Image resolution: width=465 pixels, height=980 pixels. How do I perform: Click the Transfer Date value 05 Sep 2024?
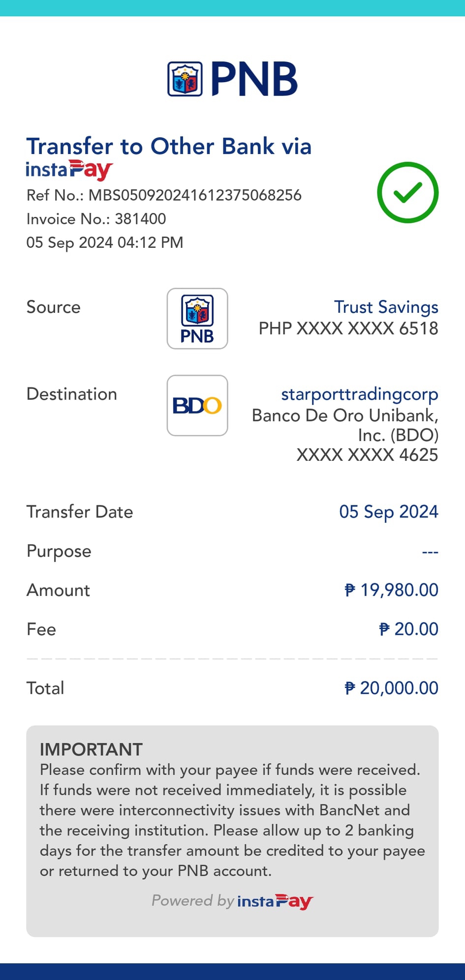pos(388,512)
